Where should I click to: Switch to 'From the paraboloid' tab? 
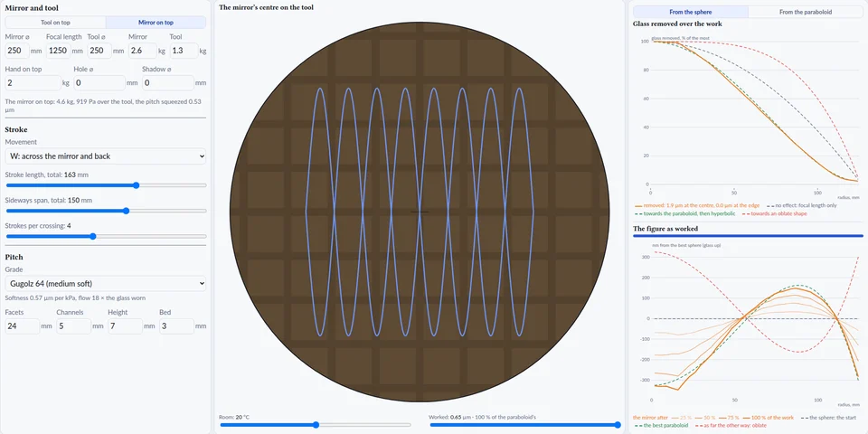(x=805, y=12)
